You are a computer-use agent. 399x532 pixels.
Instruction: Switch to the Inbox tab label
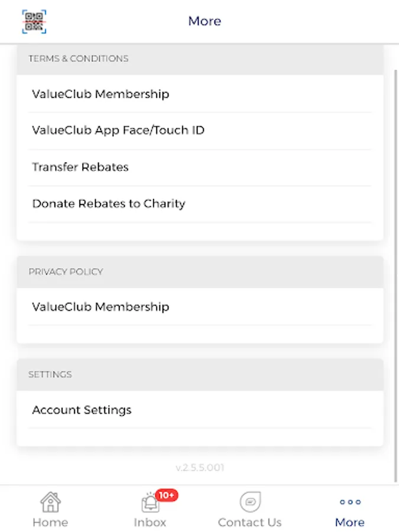150,523
